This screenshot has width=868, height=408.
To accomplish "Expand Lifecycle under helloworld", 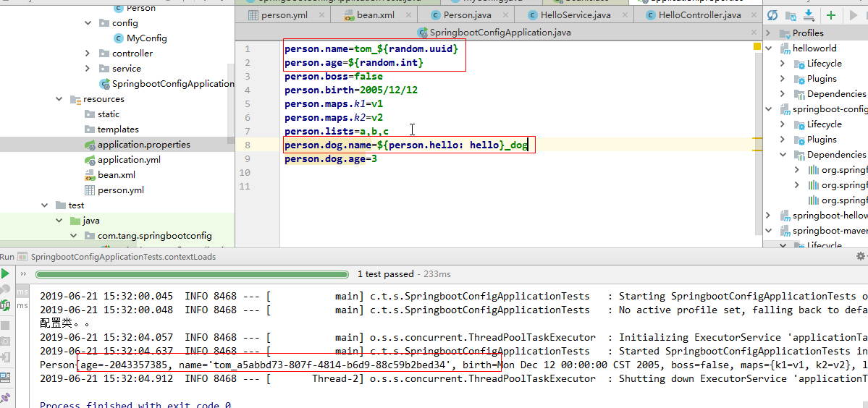I will (x=782, y=64).
